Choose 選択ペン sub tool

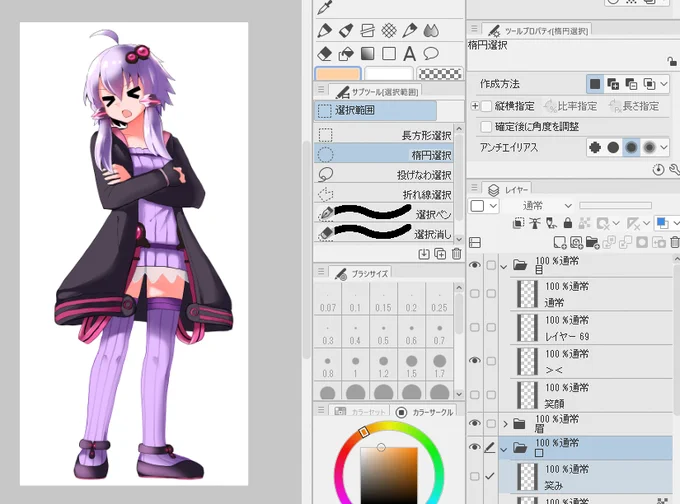pyautogui.click(x=383, y=214)
